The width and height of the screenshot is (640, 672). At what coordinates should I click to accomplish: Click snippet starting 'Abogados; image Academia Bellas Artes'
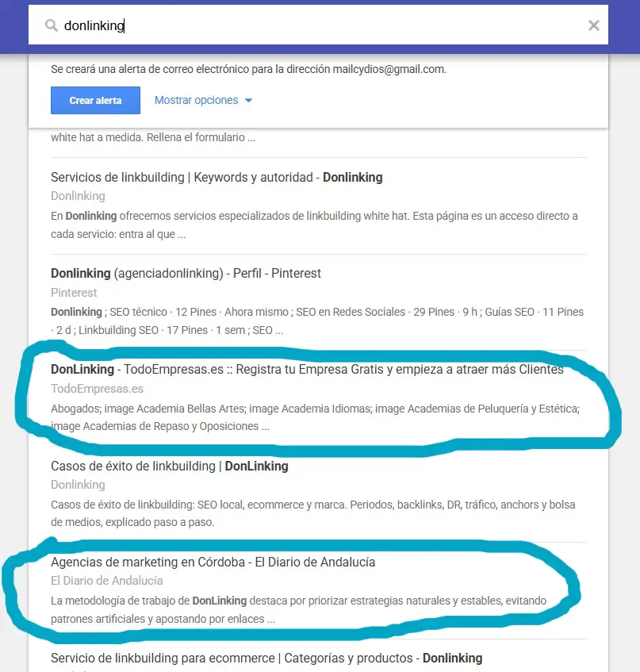[x=316, y=417]
